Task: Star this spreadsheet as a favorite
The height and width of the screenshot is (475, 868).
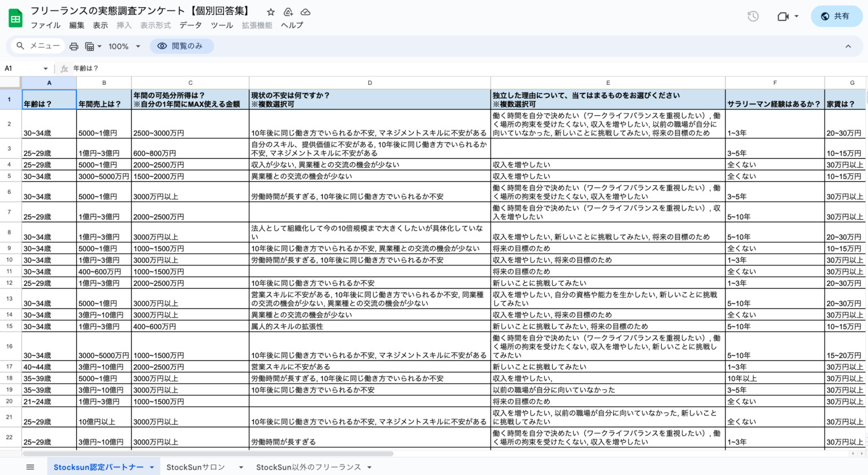Action: [271, 12]
